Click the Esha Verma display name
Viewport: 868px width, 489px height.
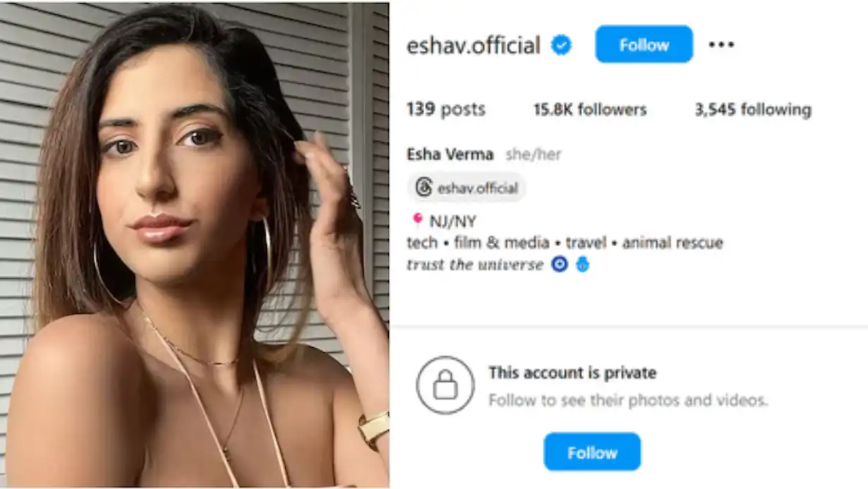[x=450, y=155]
